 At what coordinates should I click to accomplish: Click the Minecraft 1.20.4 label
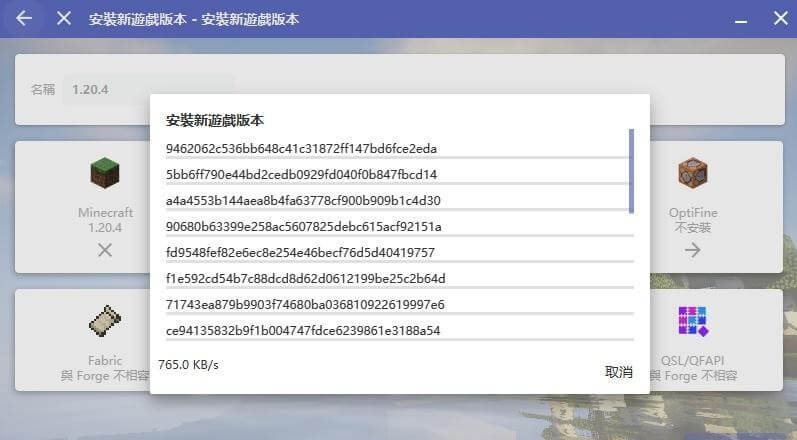(x=105, y=219)
